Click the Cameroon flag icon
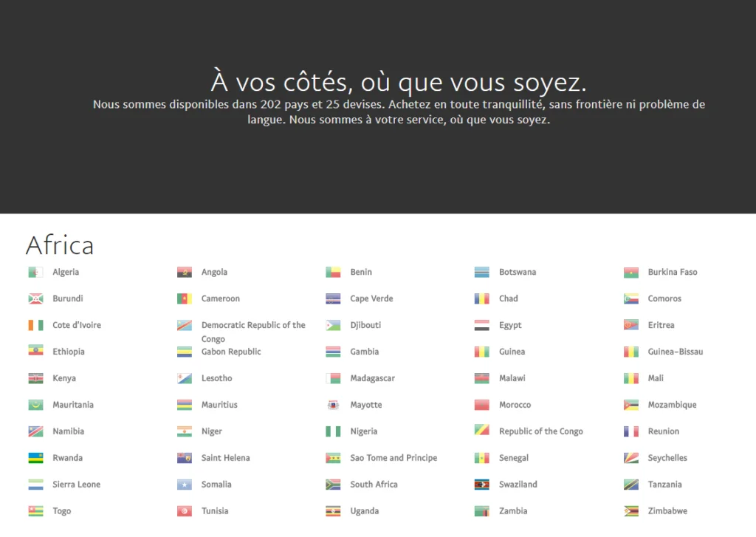 point(184,298)
